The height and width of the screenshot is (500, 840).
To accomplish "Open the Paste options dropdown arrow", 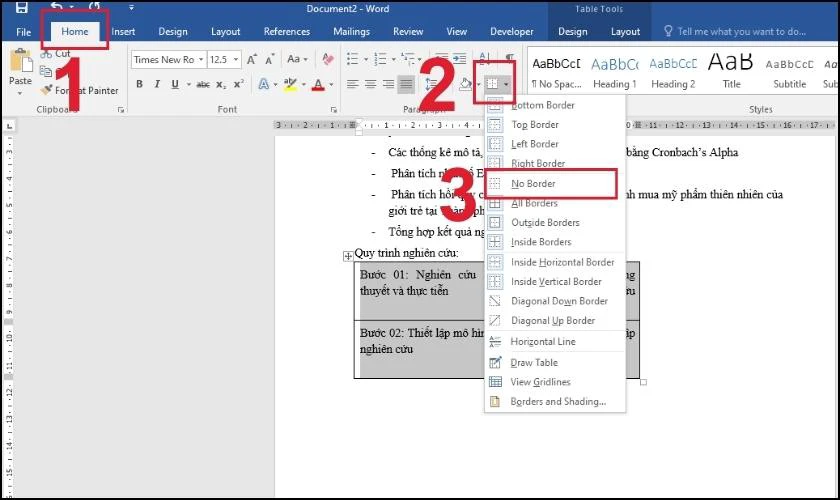I will 20,94.
